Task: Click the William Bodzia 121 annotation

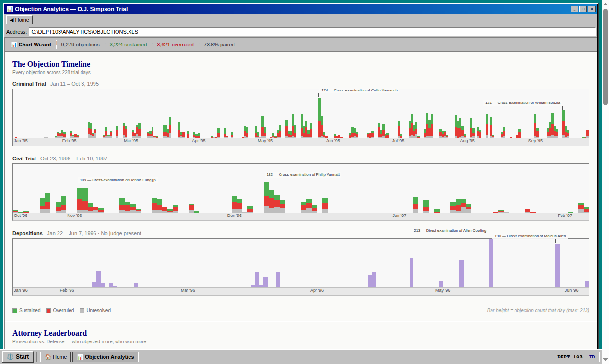Action: [522, 102]
